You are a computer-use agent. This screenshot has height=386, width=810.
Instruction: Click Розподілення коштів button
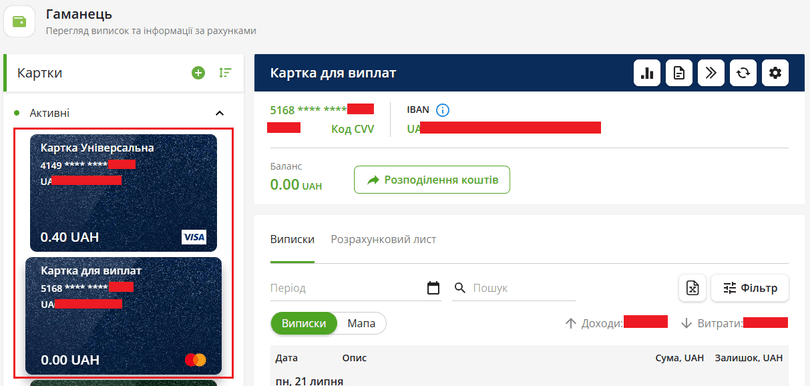pyautogui.click(x=432, y=180)
